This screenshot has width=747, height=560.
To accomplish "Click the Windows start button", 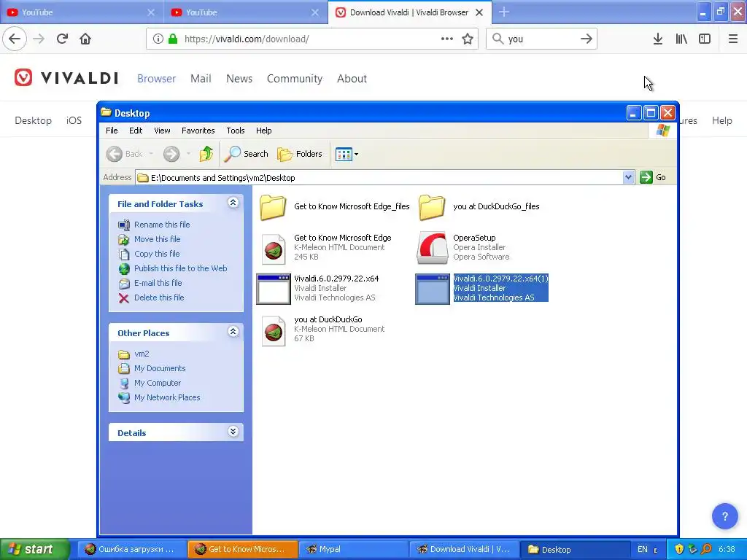I will [35, 549].
